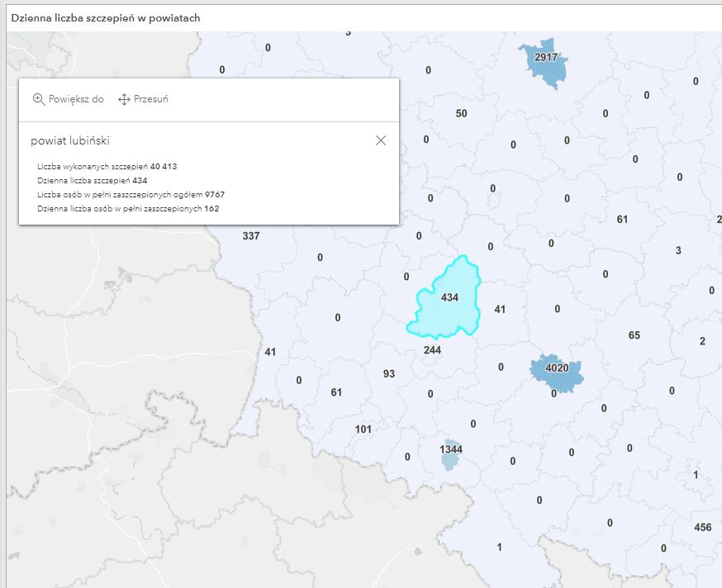Click the Liczba wykonanych szczepień 40 413 row
Screen dimensions: 722x588
107,167
